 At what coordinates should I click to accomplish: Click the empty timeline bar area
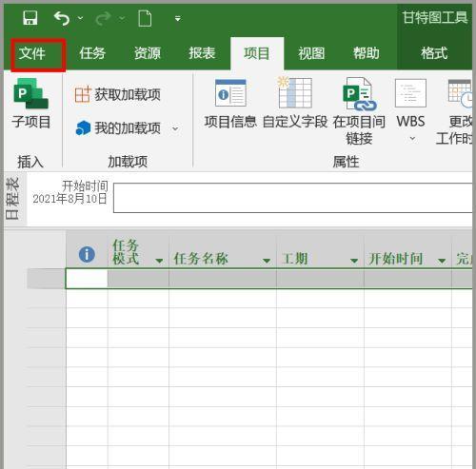(292, 198)
